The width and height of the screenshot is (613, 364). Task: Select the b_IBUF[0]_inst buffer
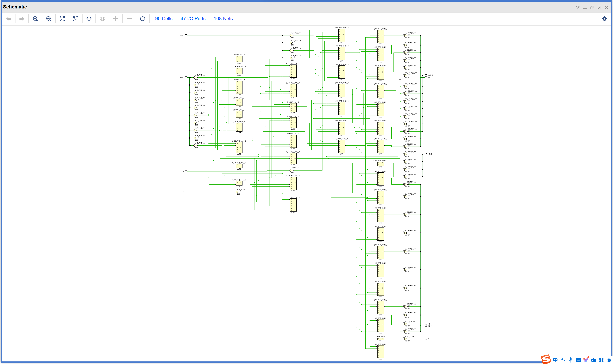pos(291,35)
